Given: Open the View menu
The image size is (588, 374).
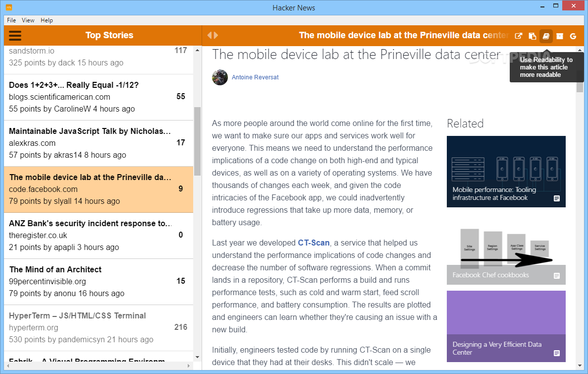Looking at the screenshot, I should (x=28, y=20).
